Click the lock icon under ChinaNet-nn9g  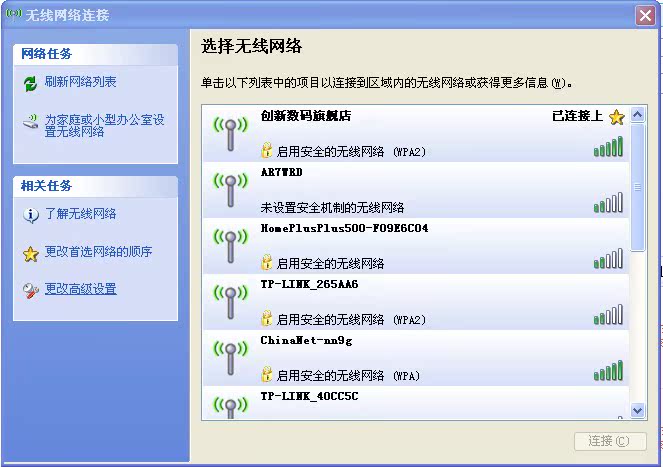coord(266,374)
